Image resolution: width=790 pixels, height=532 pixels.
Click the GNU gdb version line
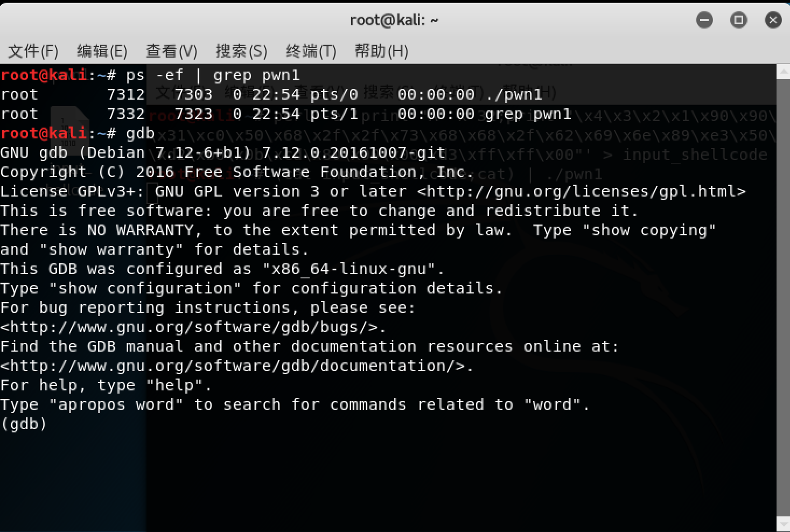[x=223, y=153]
